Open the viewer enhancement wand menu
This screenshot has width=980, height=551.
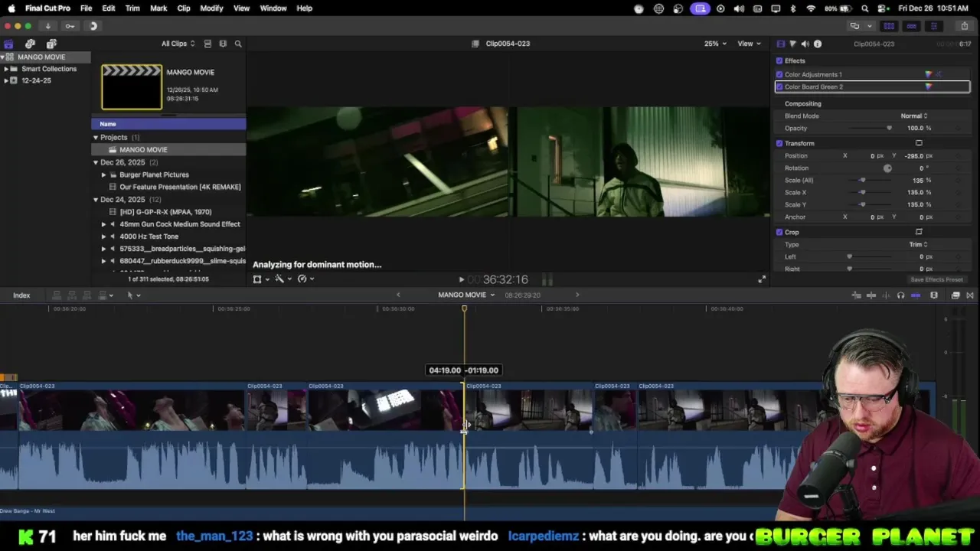(282, 279)
